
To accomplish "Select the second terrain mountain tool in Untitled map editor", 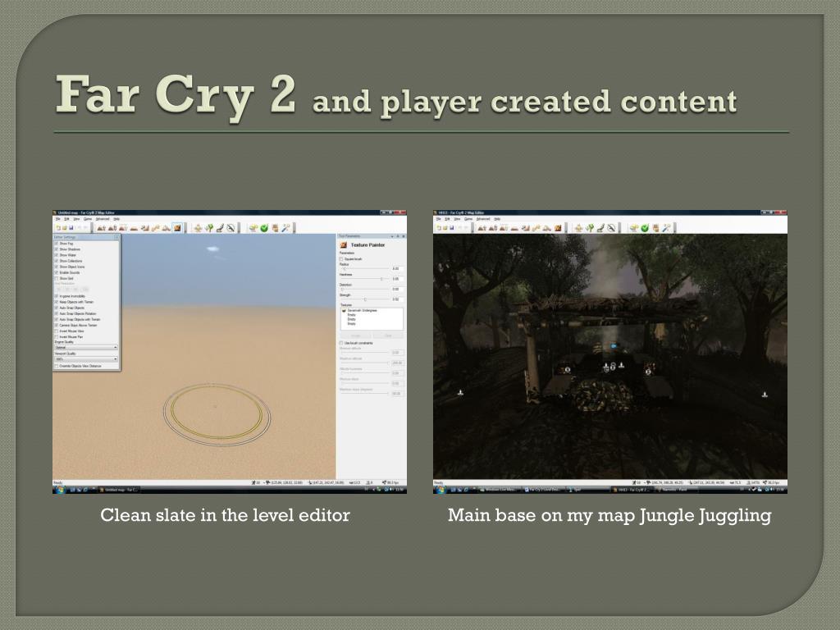I will click(x=112, y=228).
